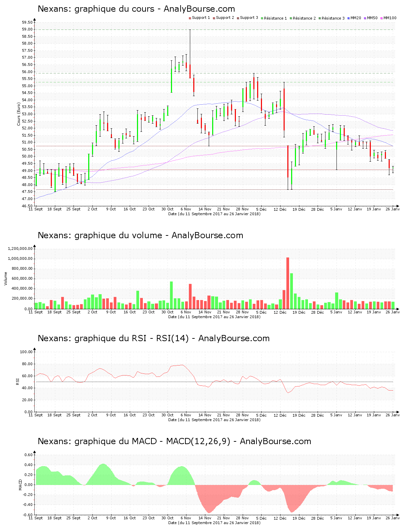Image resolution: width=412 pixels, height=532 pixels.
Task: Click '19 Déc' date on volume chart axis
Action: pos(299,312)
